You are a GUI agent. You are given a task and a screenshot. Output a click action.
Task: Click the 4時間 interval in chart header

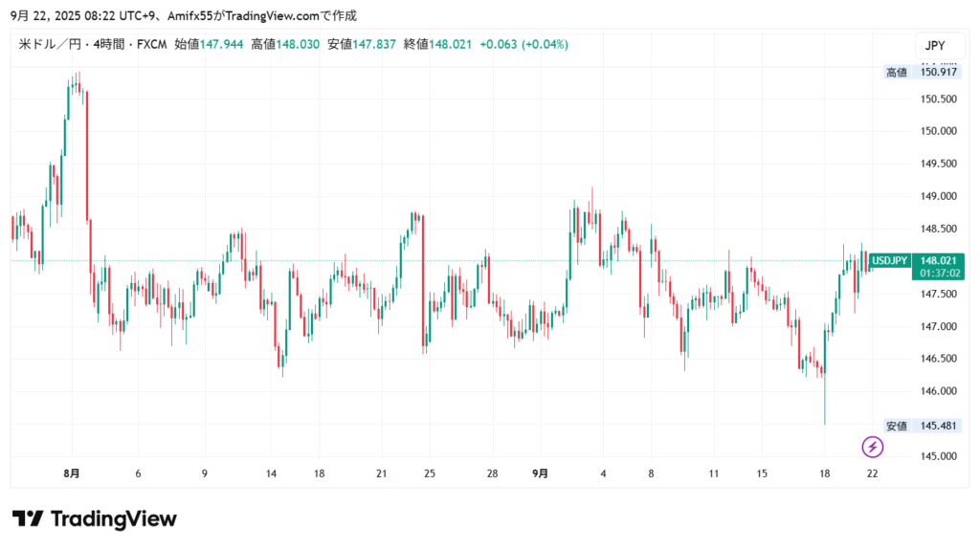104,44
